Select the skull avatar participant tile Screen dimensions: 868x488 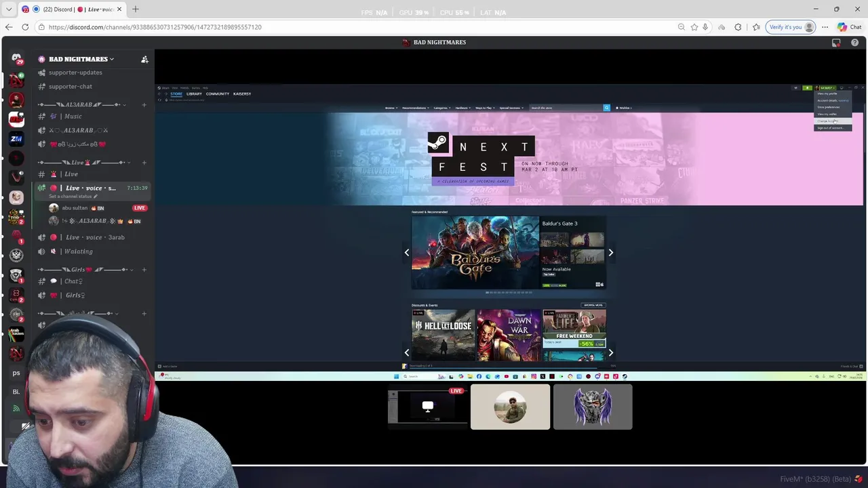[593, 407]
